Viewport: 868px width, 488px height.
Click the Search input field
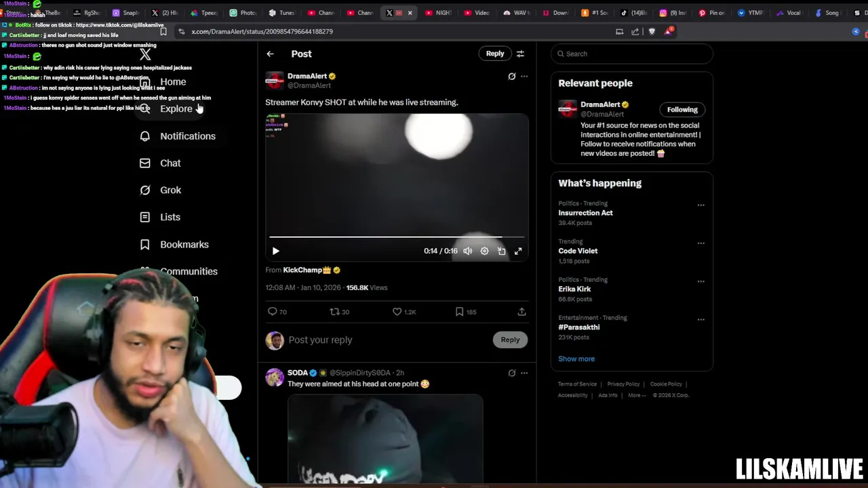coord(632,54)
